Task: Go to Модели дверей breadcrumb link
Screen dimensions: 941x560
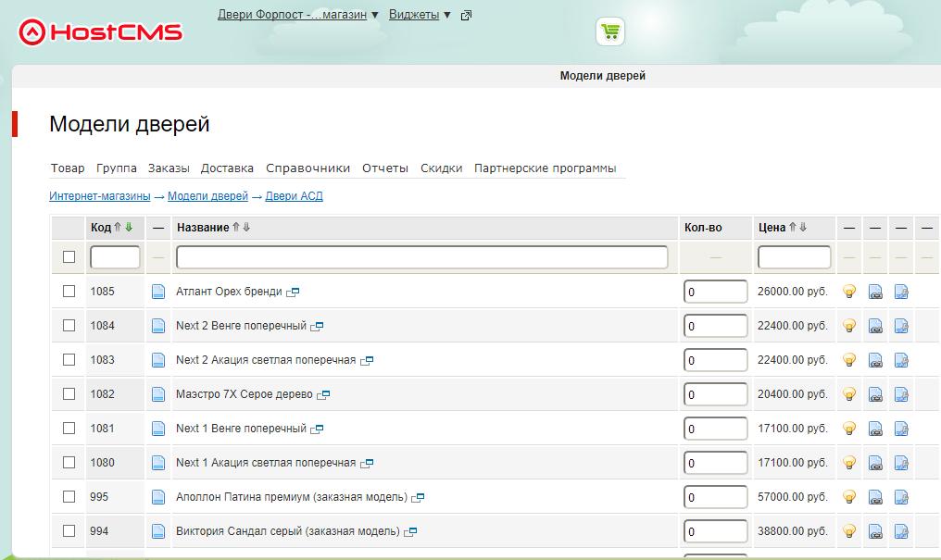Action: pyautogui.click(x=207, y=196)
